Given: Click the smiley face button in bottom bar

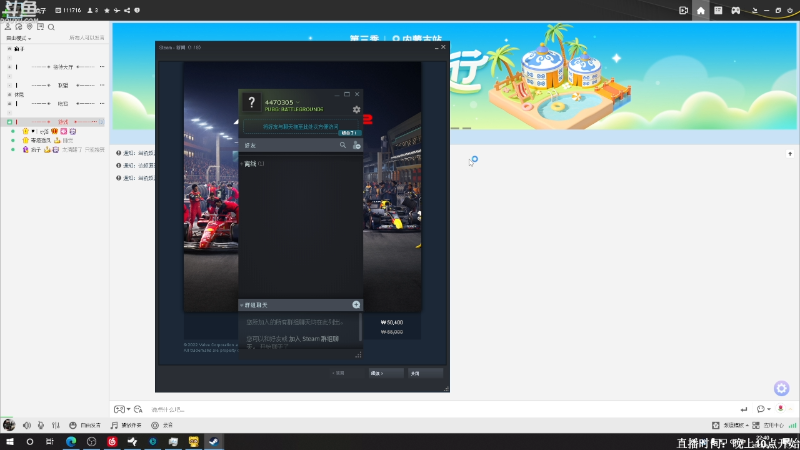Looking at the screenshot, I should pyautogui.click(x=72, y=425).
